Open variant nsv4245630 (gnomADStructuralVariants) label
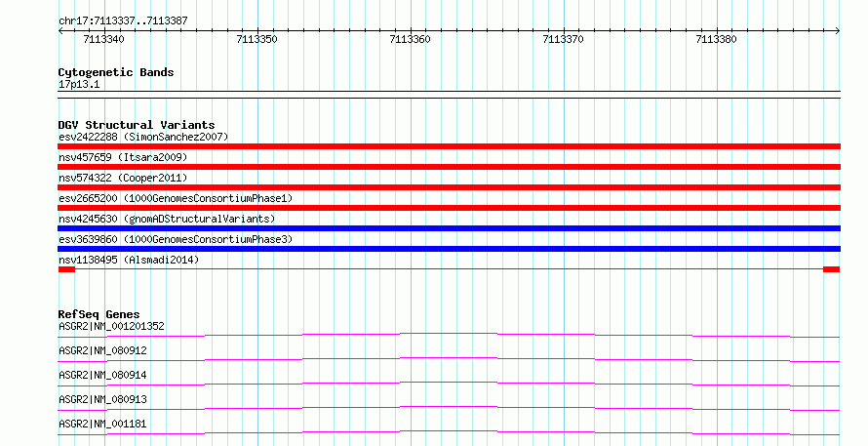 tap(167, 219)
